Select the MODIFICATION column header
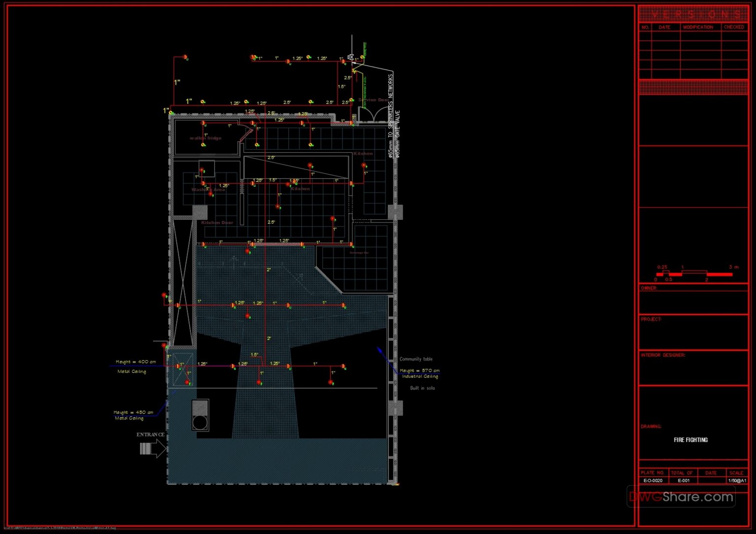The height and width of the screenshot is (534, 756). [698, 28]
